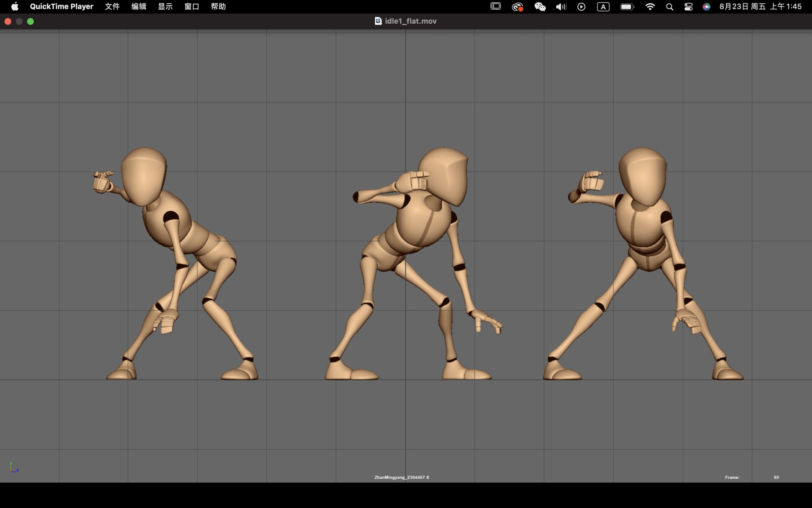Open the 窗口 (Window) menu
This screenshot has height=508, width=812.
[192, 6]
